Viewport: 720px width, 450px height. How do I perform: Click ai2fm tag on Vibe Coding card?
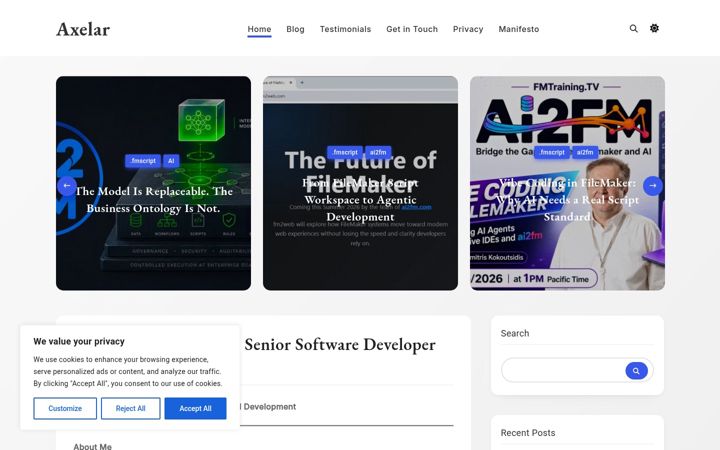pyautogui.click(x=585, y=152)
